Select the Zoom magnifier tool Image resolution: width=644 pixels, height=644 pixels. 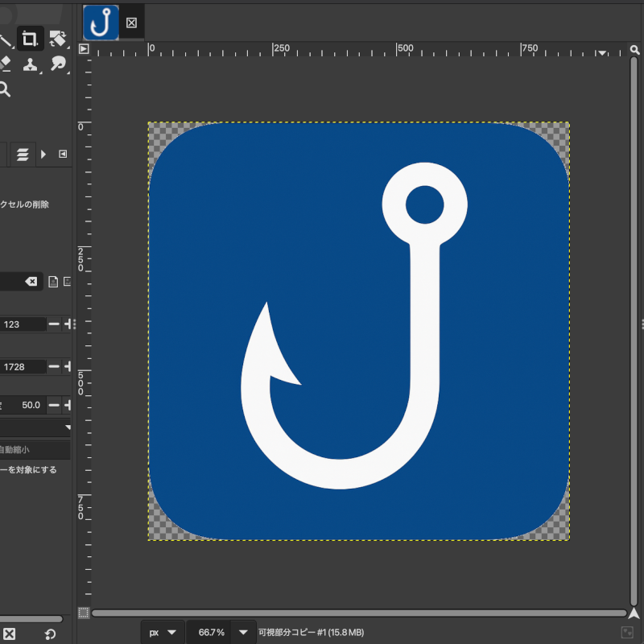(x=5, y=89)
